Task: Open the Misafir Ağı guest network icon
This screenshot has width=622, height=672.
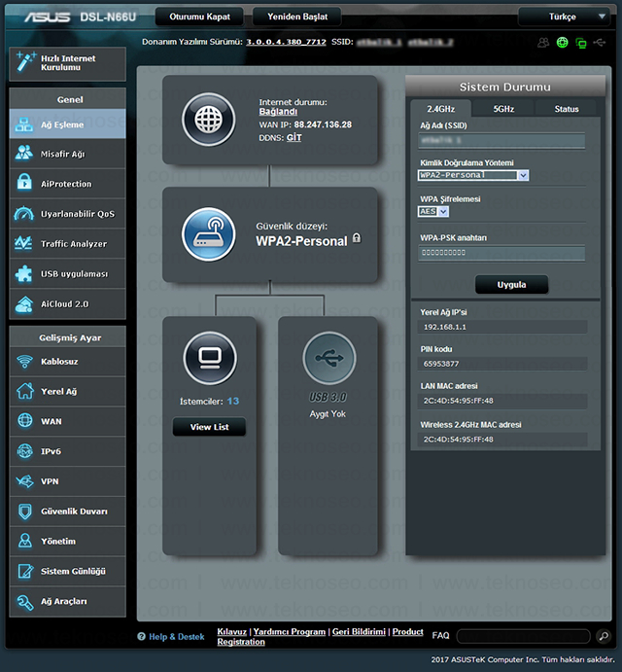Action: [24, 154]
